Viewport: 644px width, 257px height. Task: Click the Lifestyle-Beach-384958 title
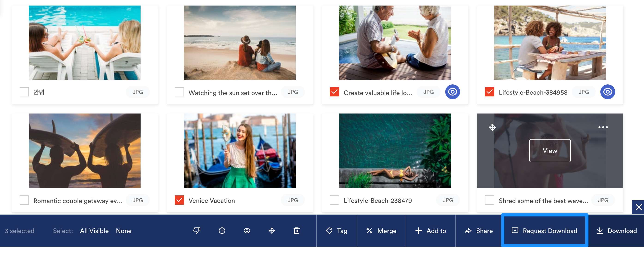[x=533, y=93]
